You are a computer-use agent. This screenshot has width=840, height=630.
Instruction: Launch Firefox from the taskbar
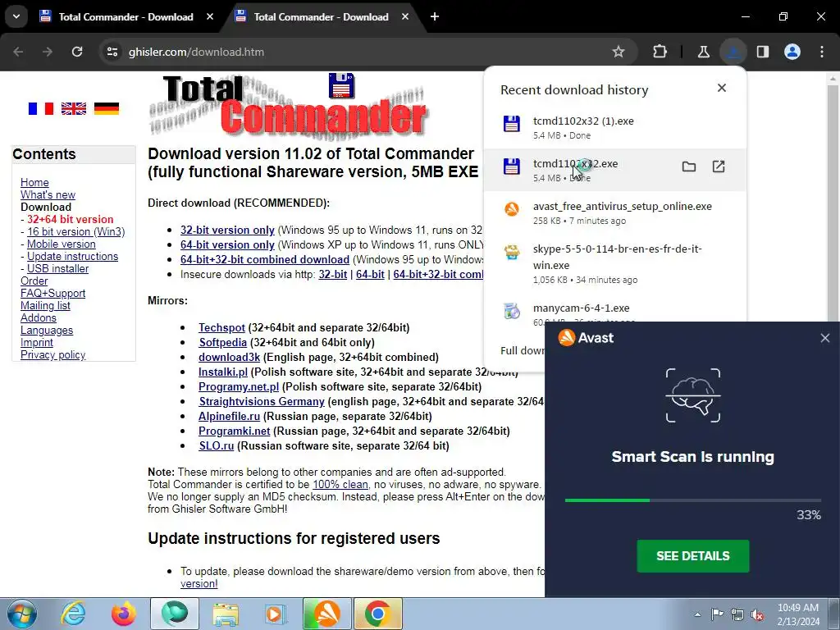[124, 614]
